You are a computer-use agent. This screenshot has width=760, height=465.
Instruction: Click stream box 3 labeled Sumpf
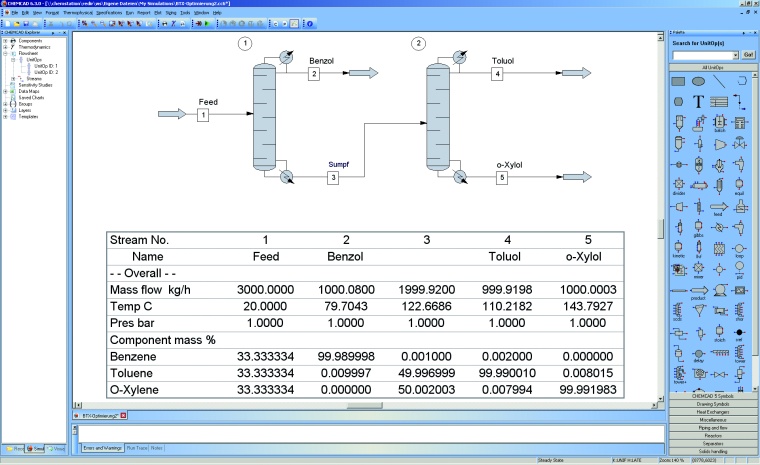pyautogui.click(x=333, y=178)
